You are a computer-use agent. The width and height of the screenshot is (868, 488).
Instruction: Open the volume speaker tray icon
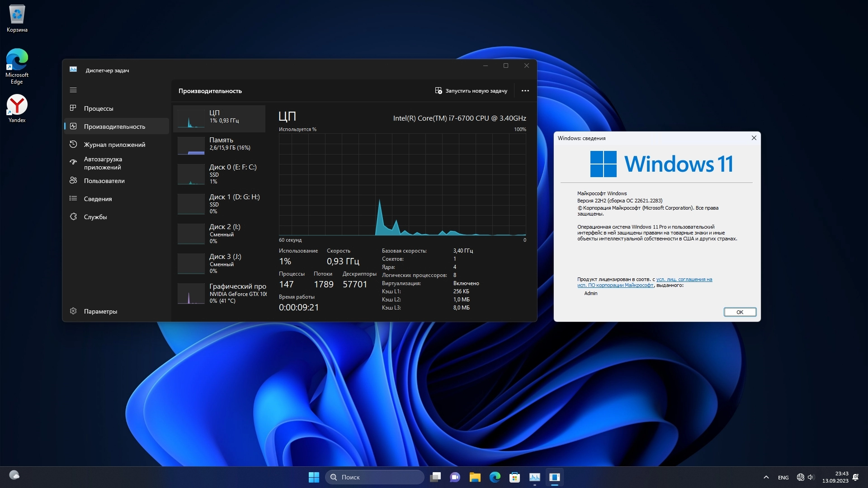(x=811, y=477)
